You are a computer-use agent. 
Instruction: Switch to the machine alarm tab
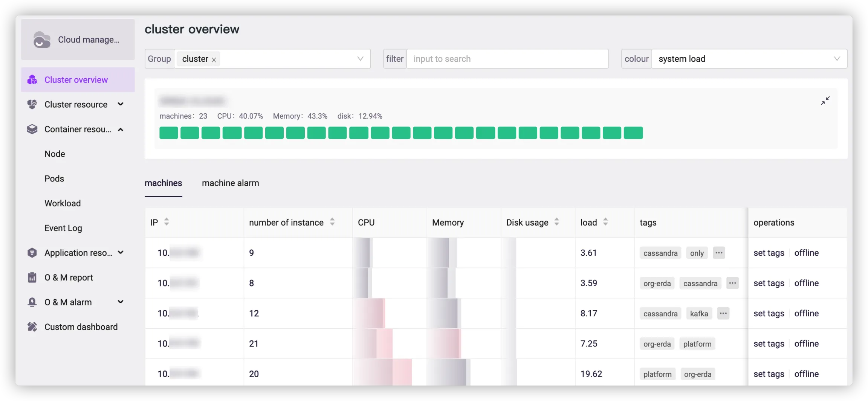pyautogui.click(x=230, y=183)
